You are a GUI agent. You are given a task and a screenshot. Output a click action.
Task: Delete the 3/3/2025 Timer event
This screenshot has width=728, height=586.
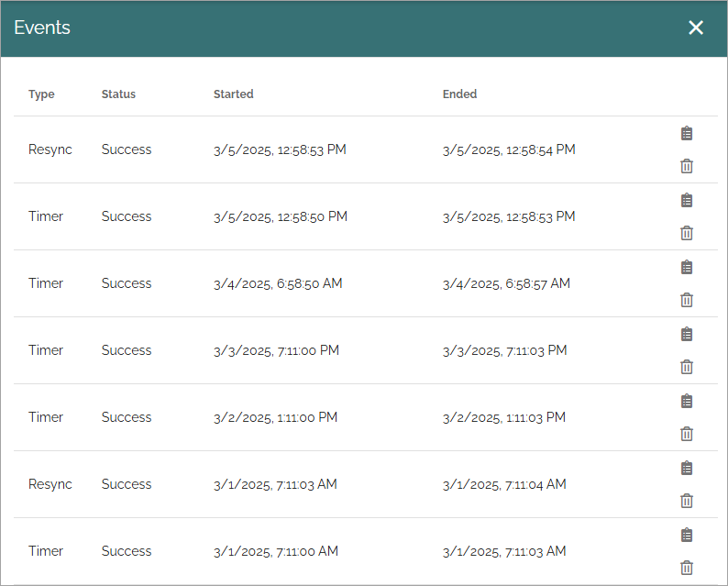pos(687,367)
